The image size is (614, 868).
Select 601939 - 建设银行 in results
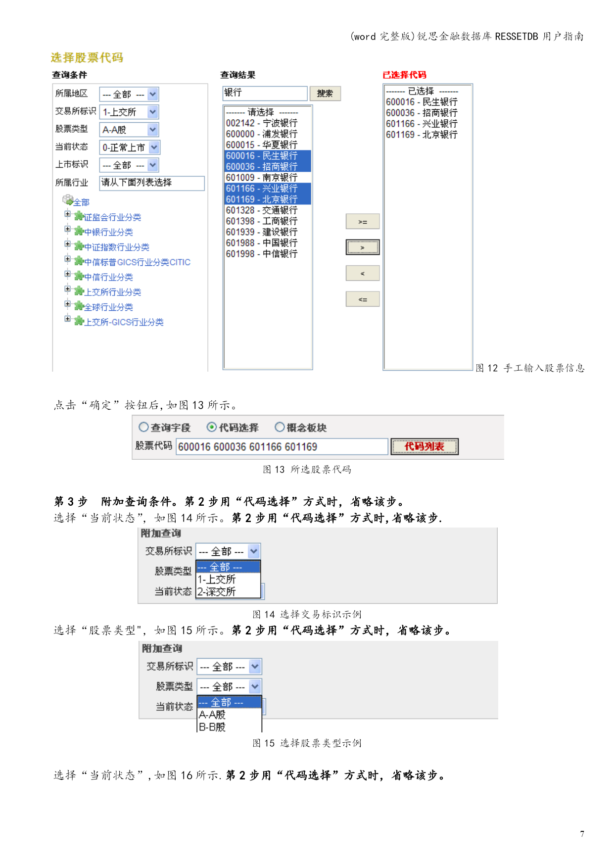point(268,232)
